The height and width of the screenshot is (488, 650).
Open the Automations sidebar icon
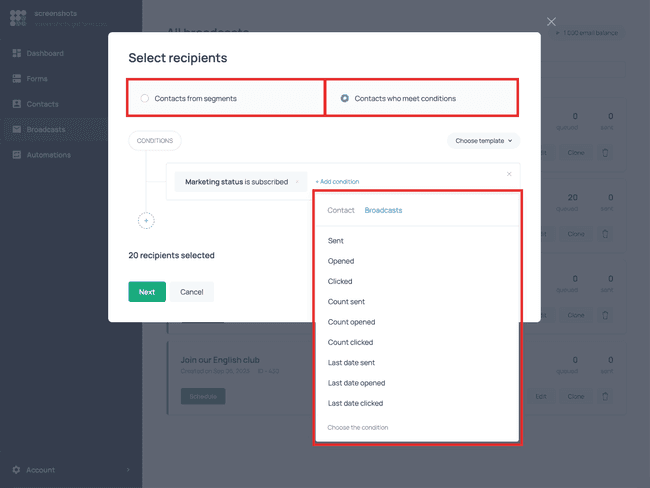pyautogui.click(x=17, y=155)
